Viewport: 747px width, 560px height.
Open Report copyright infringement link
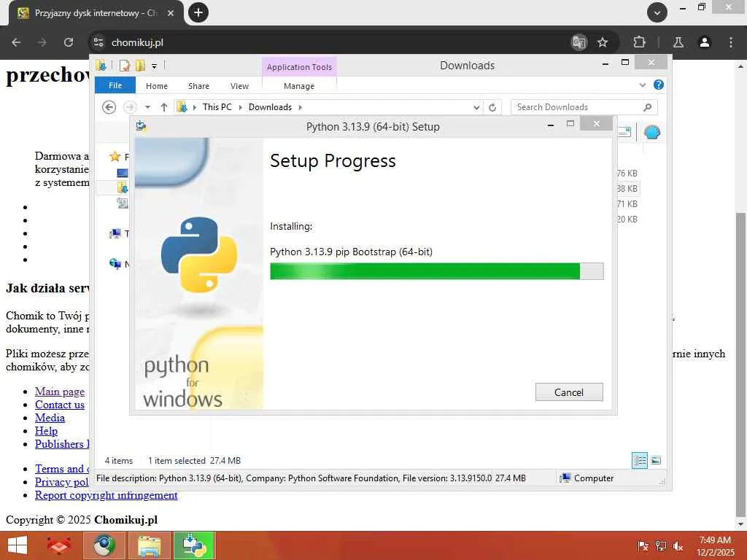[107, 495]
